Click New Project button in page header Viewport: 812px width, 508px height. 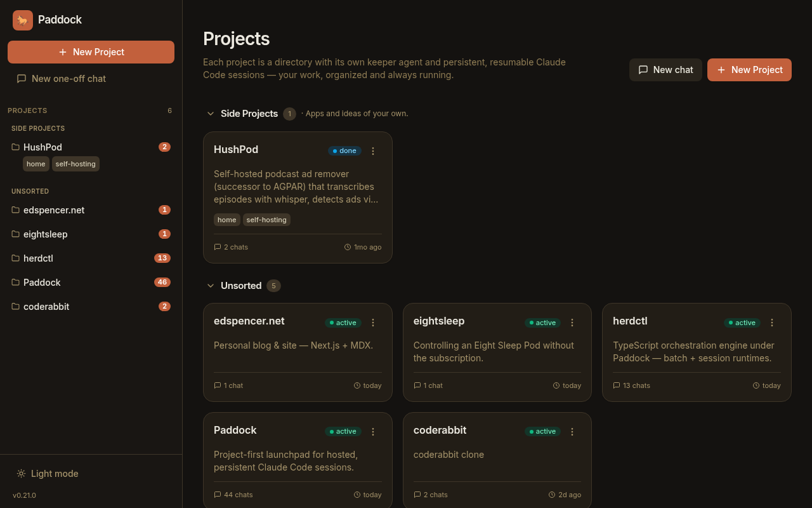coord(749,70)
